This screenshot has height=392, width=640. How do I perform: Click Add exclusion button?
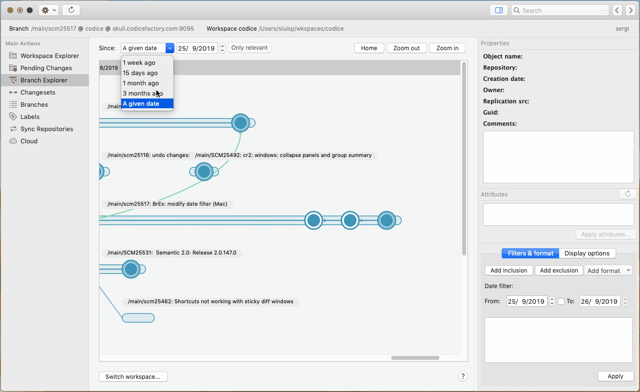(x=559, y=270)
